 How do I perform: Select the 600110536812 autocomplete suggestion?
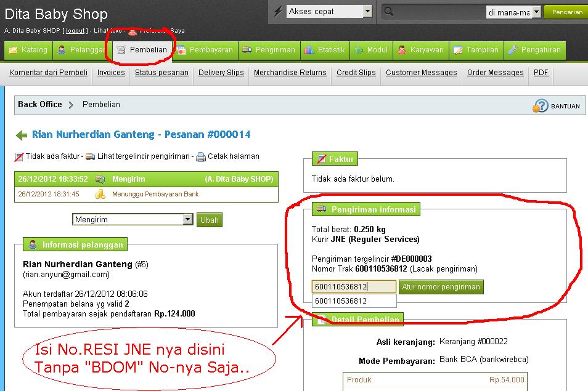click(354, 300)
